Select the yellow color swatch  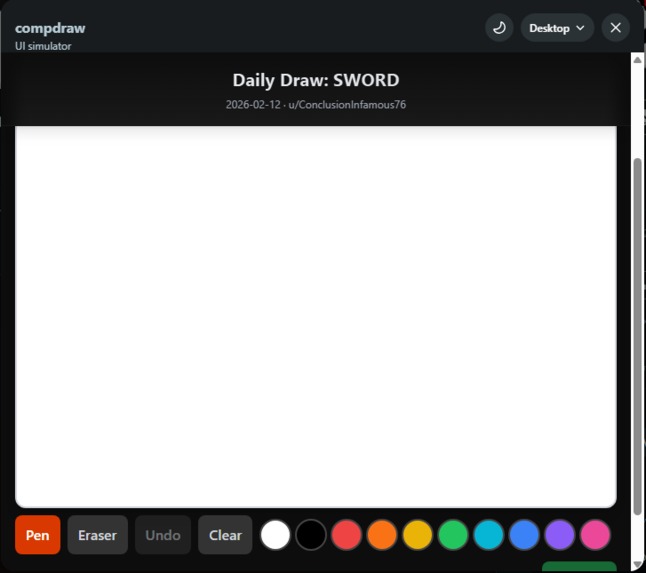tap(417, 535)
